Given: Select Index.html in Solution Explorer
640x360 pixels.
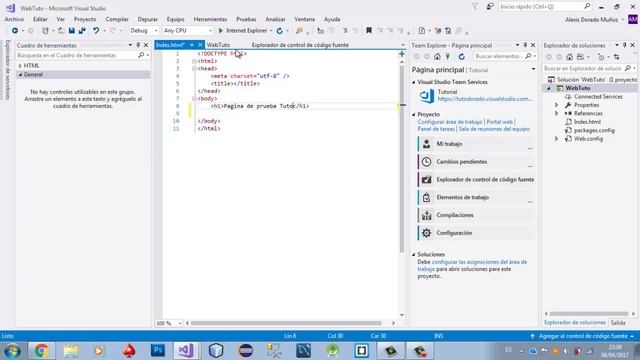Looking at the screenshot, I should (x=587, y=122).
